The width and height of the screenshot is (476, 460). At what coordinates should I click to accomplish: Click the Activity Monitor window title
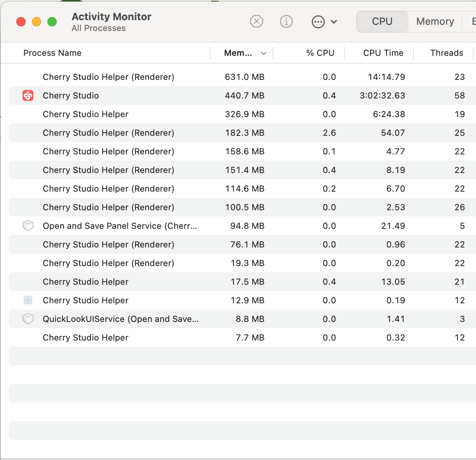111,17
